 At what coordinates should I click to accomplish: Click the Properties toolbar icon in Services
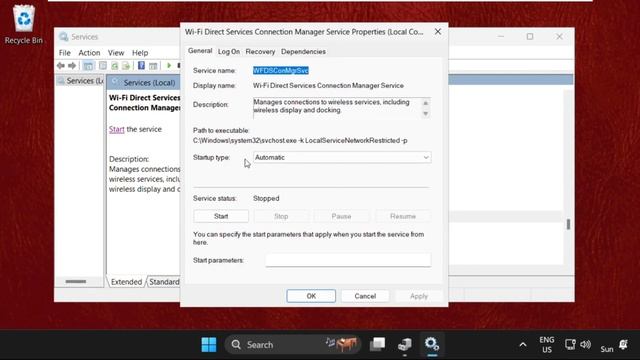103,66
